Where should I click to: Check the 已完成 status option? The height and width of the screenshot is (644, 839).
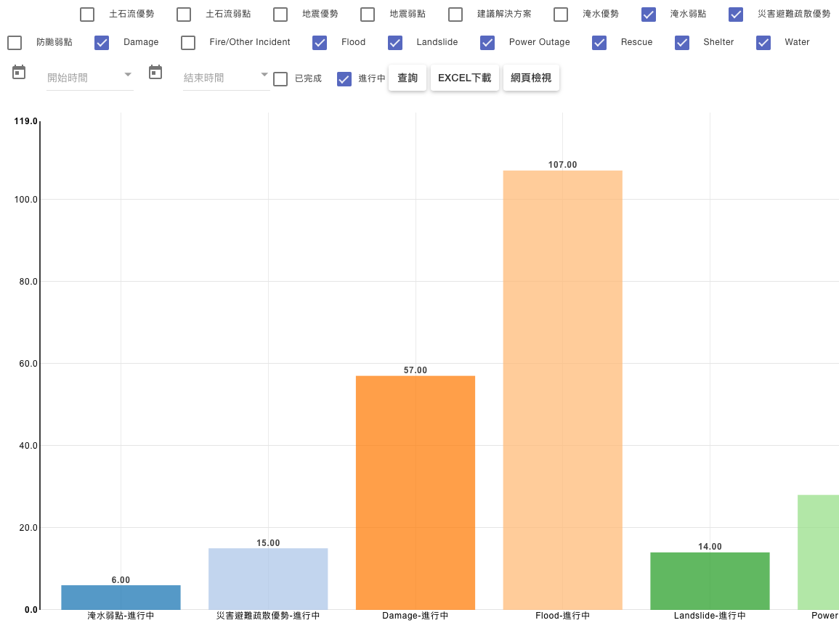(x=280, y=78)
